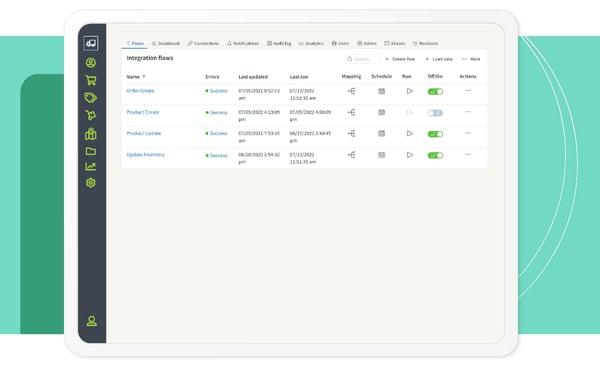Switch to the Analytics tab
This screenshot has height=386, width=600.
pos(311,43)
